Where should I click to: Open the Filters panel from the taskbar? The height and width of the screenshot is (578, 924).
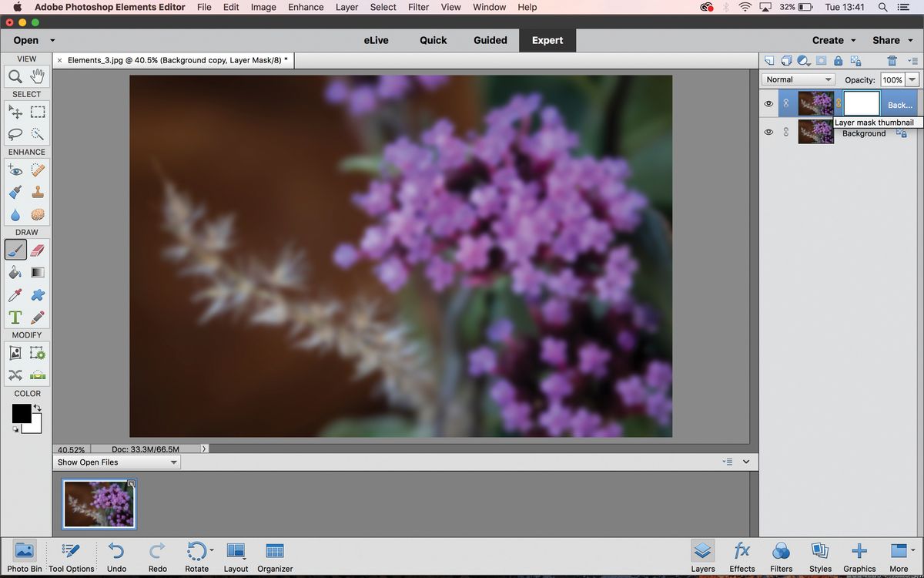(x=781, y=556)
